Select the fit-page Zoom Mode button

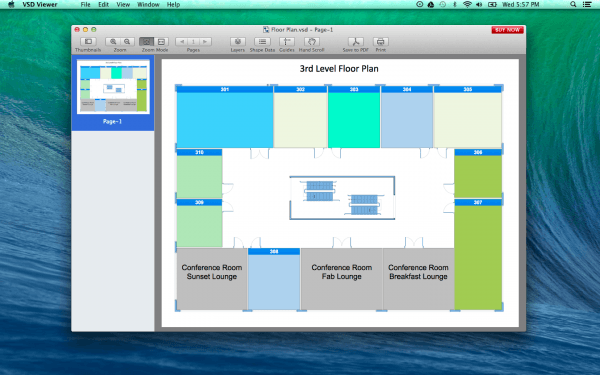click(147, 42)
